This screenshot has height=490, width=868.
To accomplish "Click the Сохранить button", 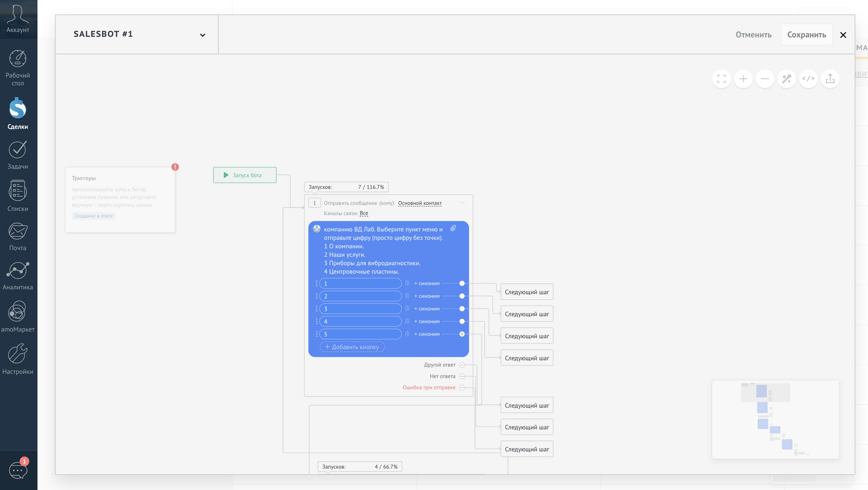I will pos(807,35).
